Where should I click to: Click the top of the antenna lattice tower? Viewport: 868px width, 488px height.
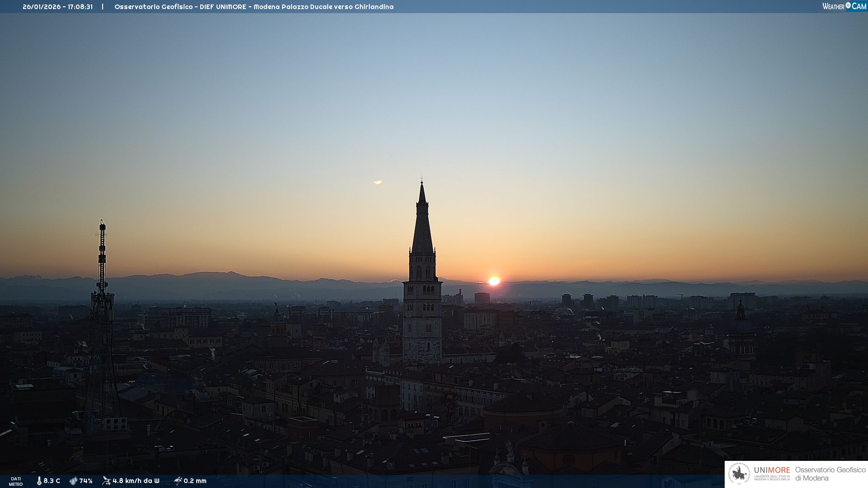pyautogui.click(x=103, y=223)
